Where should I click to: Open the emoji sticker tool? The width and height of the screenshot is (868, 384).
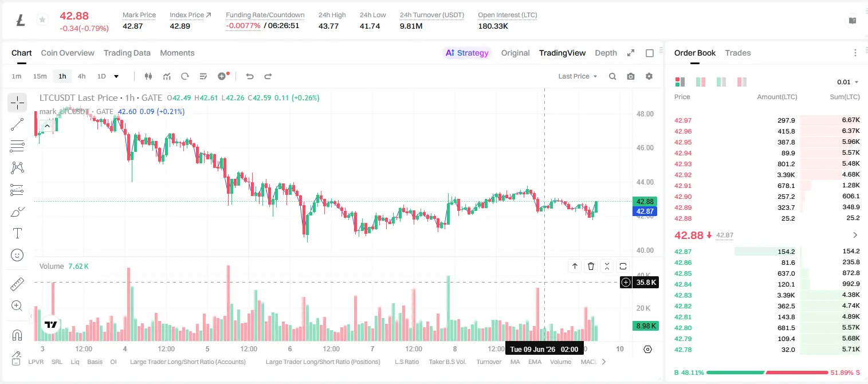click(x=17, y=255)
